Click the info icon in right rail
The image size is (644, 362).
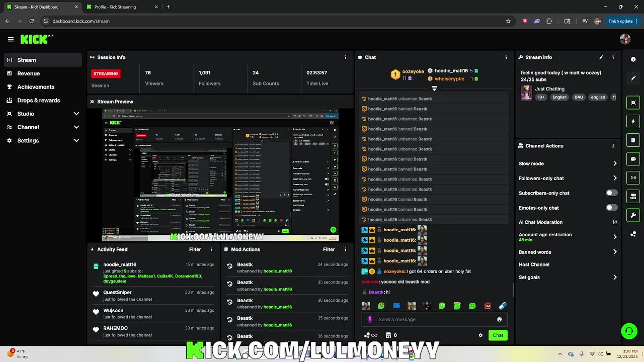point(633,59)
